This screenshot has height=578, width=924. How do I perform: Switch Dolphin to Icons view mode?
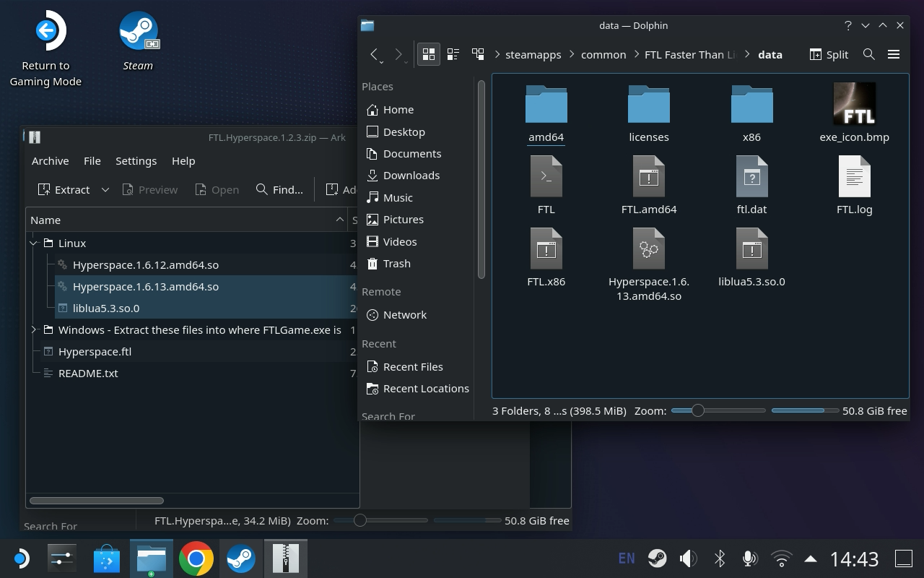[429, 54]
